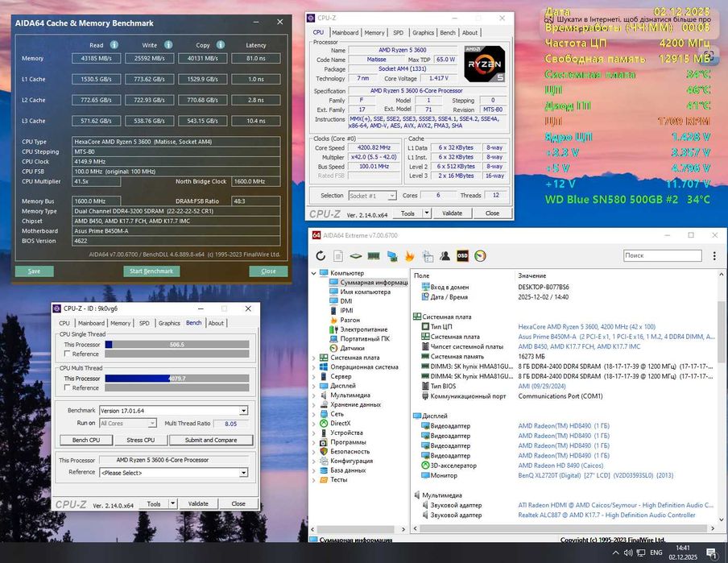Viewport: 728px width, 563px height.
Task: Click the flame stability test icon
Action: point(409,256)
